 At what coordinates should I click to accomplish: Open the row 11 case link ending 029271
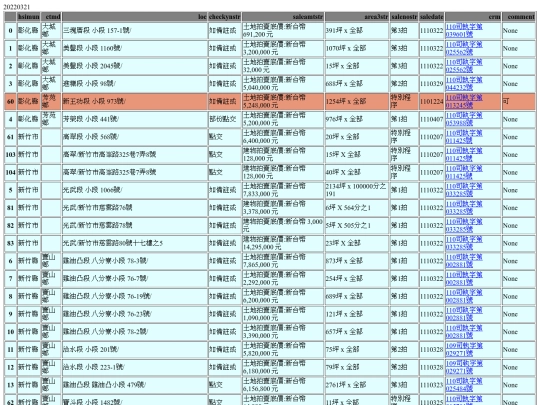tap(464, 350)
